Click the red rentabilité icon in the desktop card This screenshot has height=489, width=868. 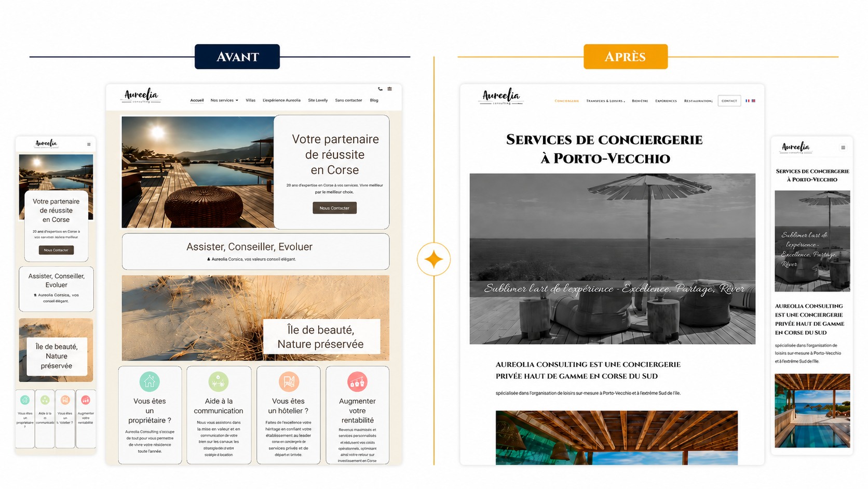pyautogui.click(x=357, y=381)
